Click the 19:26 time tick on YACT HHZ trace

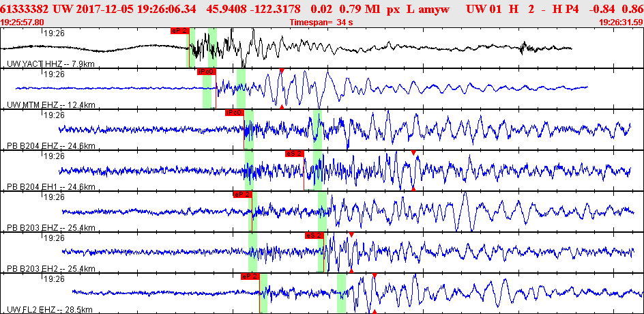53,33
